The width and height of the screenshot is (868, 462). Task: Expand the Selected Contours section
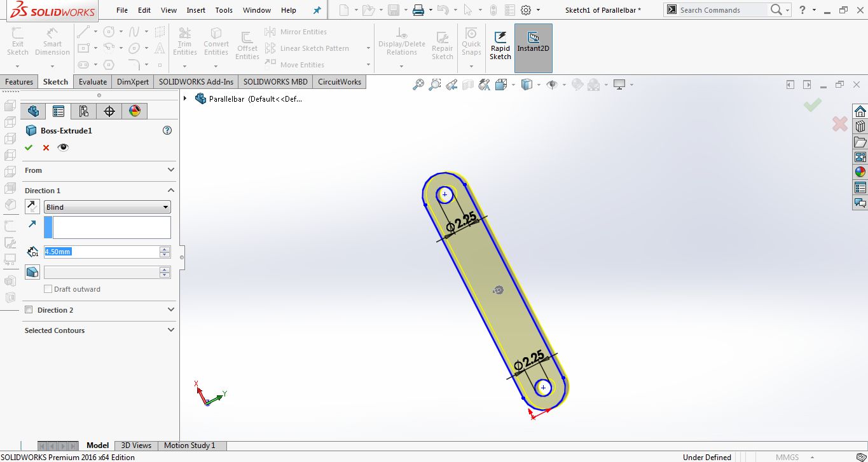click(99, 330)
